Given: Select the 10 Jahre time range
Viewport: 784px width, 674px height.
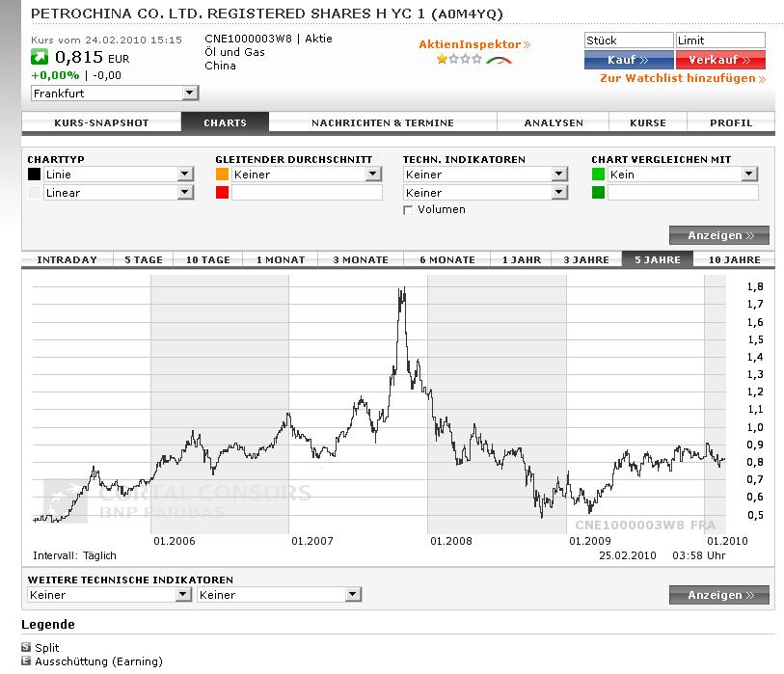Looking at the screenshot, I should click(x=735, y=259).
